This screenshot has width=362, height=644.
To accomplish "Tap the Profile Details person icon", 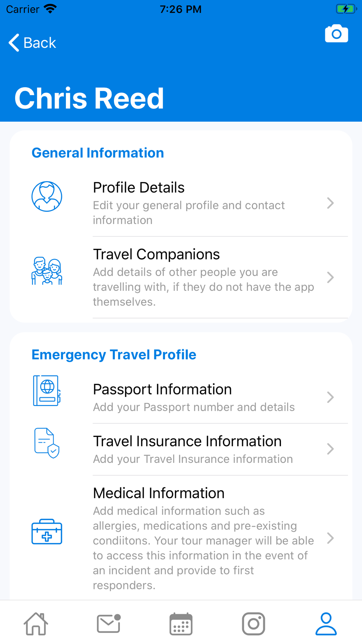I will click(47, 196).
